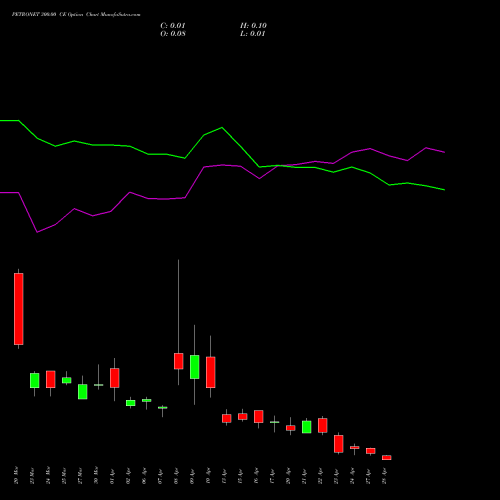Viewport: 500px width, 500px height.
Task: Select the open value 'O: 0.08'
Action: [x=173, y=34]
